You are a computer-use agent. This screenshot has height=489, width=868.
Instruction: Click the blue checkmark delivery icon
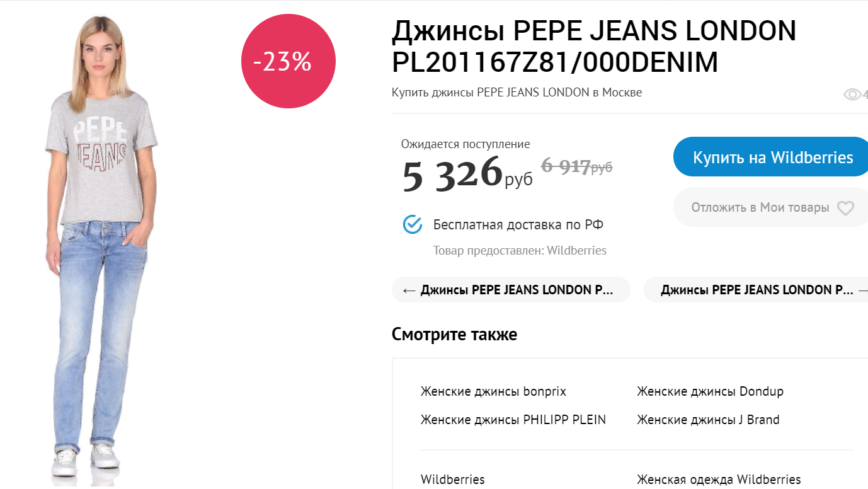[x=413, y=224]
